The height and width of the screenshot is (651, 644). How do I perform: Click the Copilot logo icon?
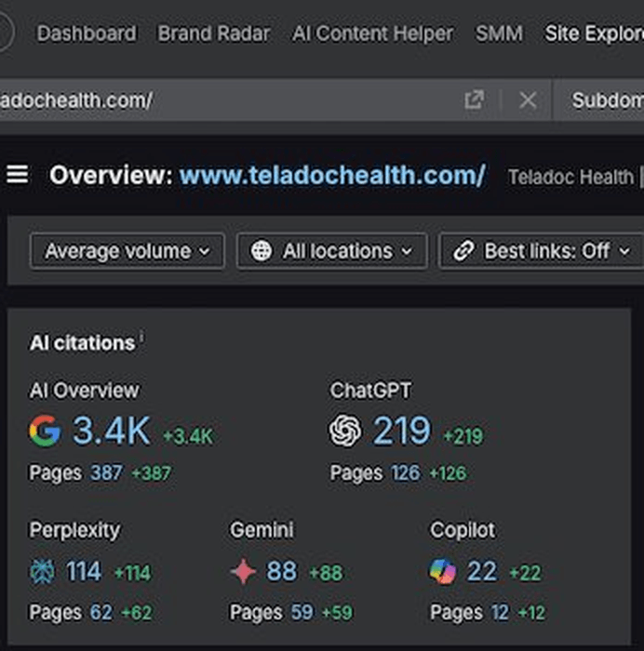[x=442, y=572]
